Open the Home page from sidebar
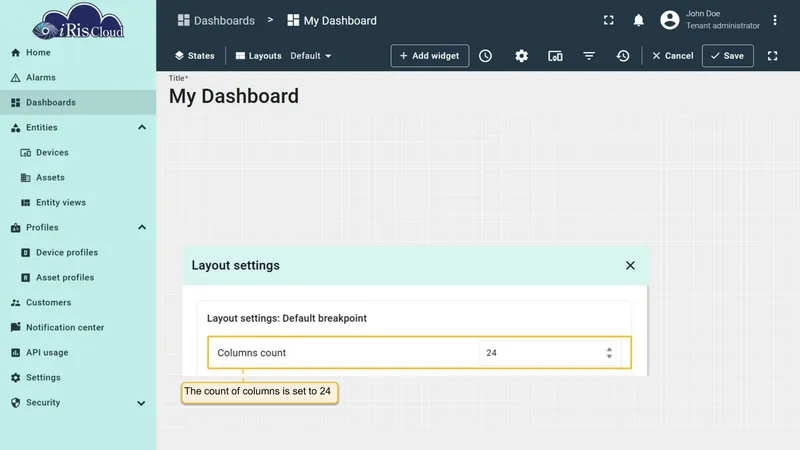This screenshot has height=450, width=800. [78, 53]
